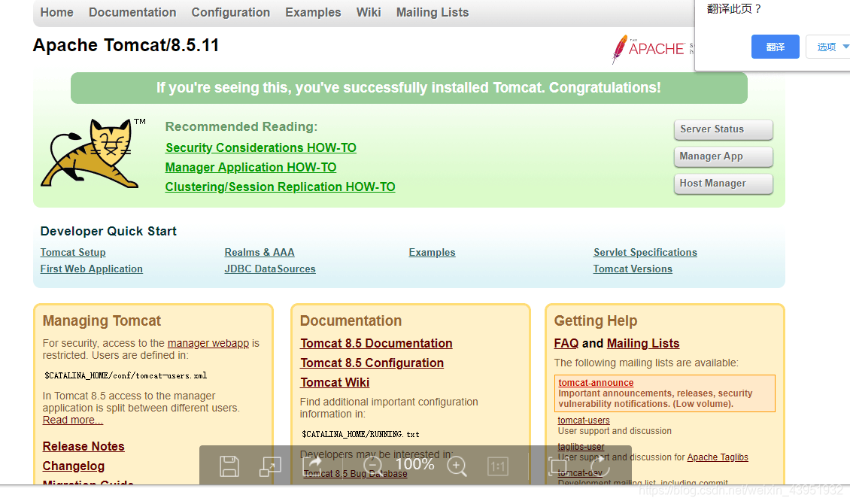Open the Apache Taglibs link

[718, 457]
